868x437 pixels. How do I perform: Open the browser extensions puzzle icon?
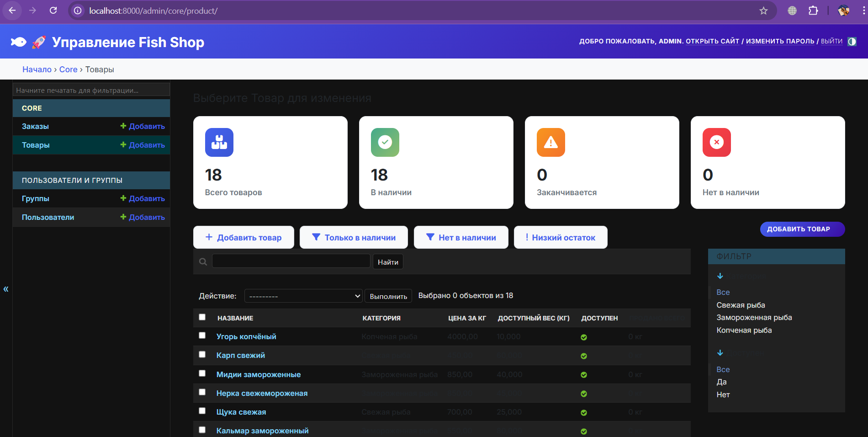[x=813, y=11]
